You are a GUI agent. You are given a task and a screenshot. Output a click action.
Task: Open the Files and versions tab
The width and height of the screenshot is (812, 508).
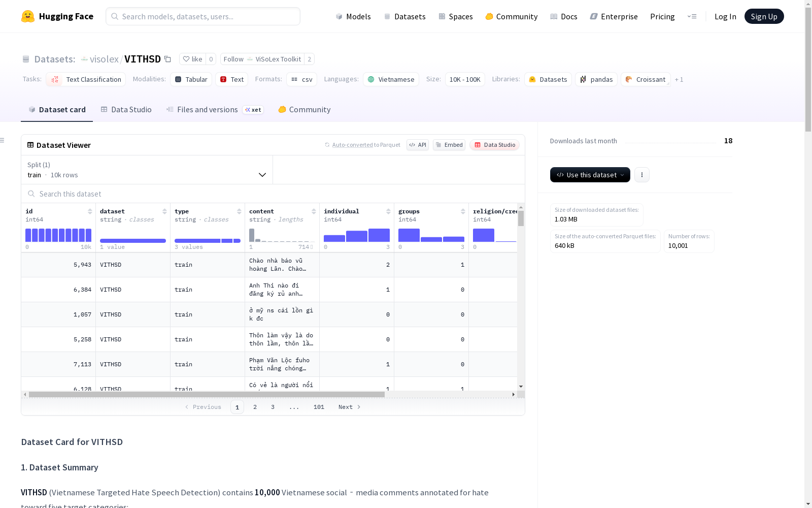(x=215, y=110)
